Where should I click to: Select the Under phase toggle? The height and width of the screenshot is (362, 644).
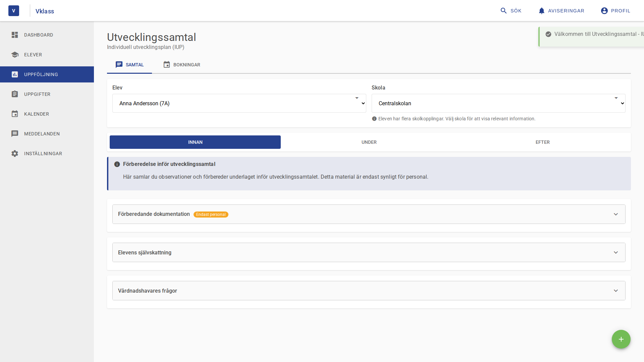(369, 142)
